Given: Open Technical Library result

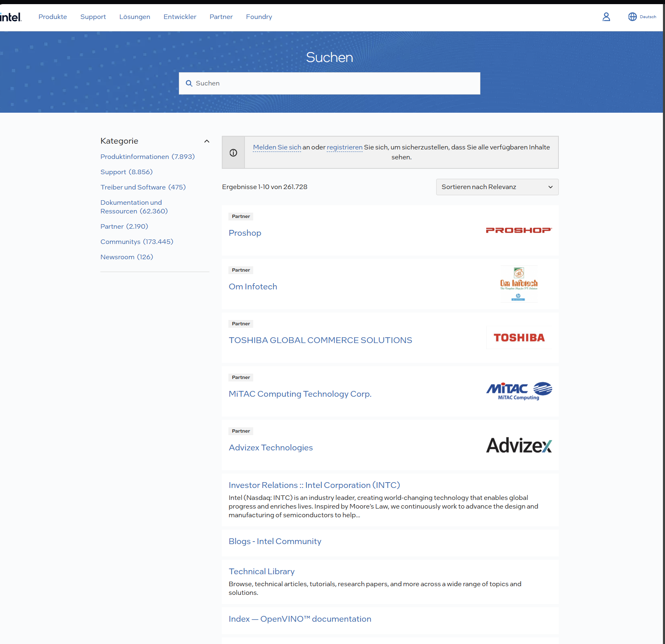Looking at the screenshot, I should point(261,571).
